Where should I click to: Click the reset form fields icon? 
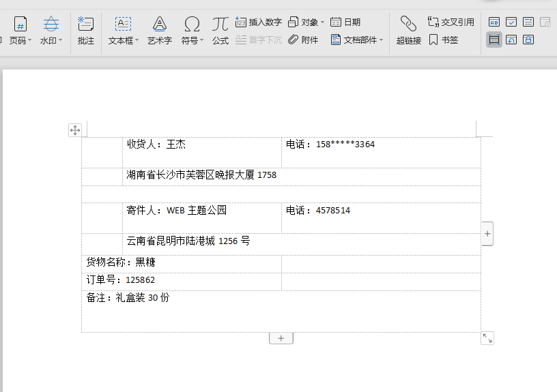click(x=511, y=40)
